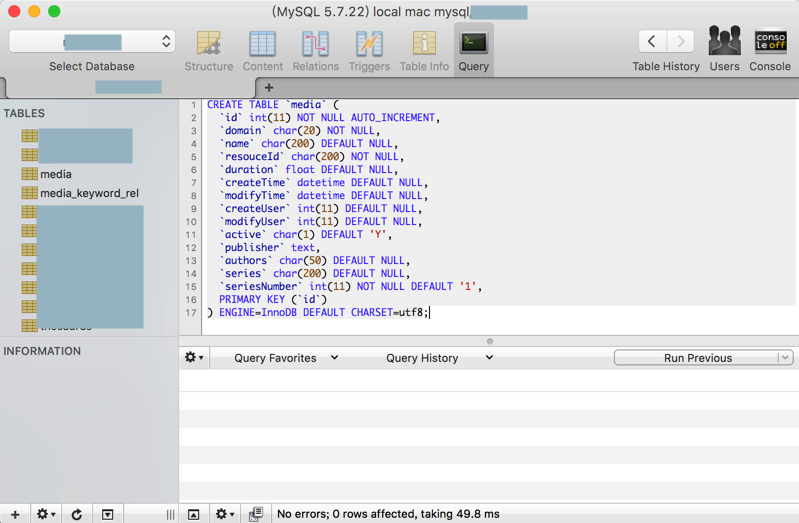Toggle the table information pane
The height and width of the screenshot is (523, 799).
[x=108, y=514]
